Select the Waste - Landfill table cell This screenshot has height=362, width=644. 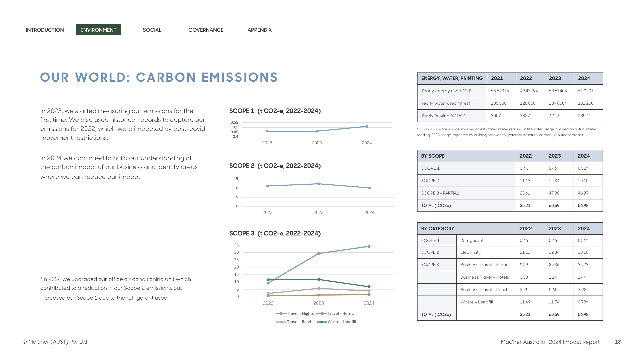tap(486, 302)
